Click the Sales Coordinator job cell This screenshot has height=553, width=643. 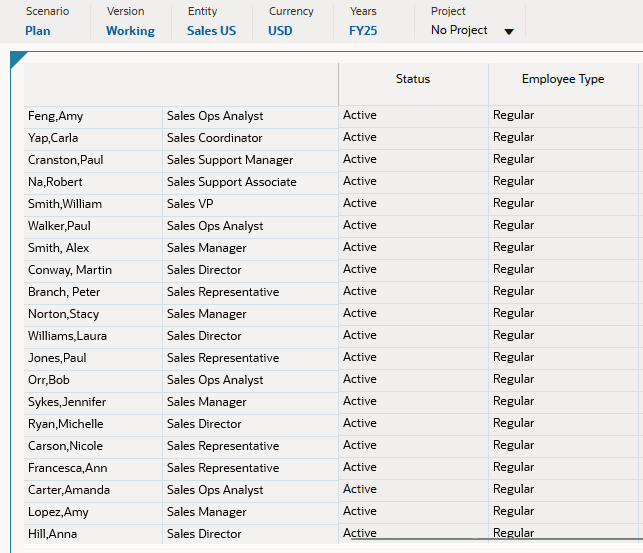[x=251, y=139]
